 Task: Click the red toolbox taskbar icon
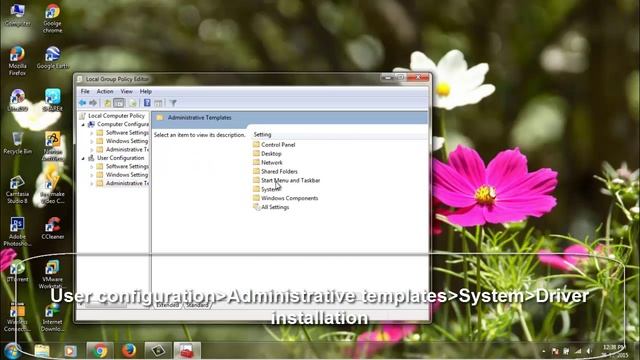pos(187,351)
